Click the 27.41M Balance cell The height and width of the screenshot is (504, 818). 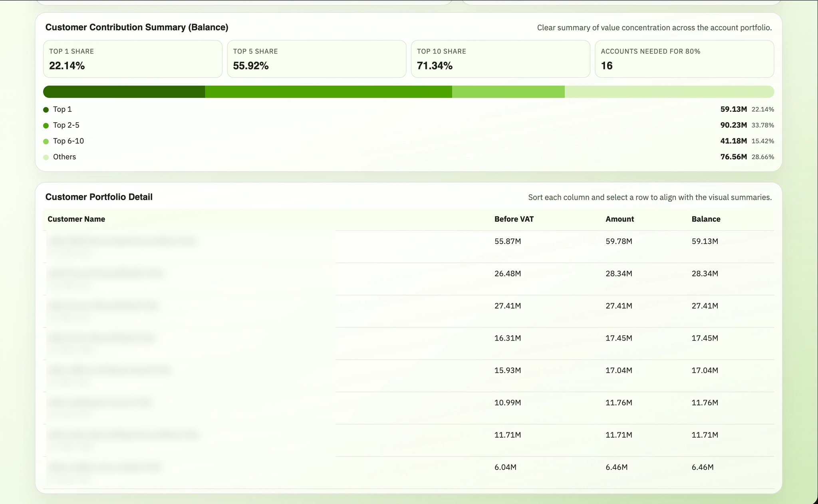coord(705,306)
